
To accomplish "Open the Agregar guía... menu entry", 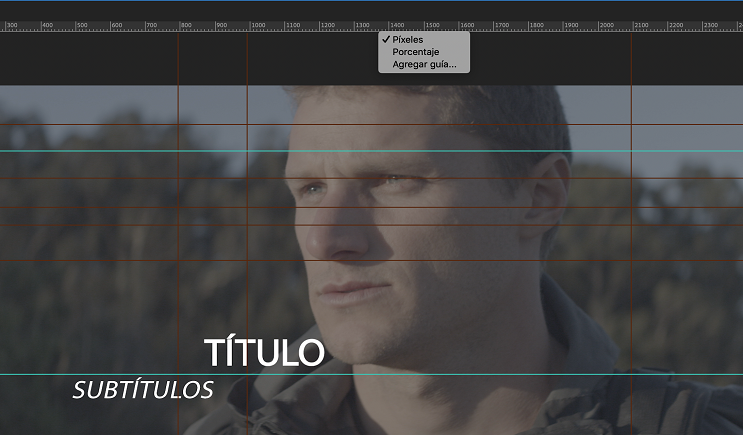I will pyautogui.click(x=424, y=64).
